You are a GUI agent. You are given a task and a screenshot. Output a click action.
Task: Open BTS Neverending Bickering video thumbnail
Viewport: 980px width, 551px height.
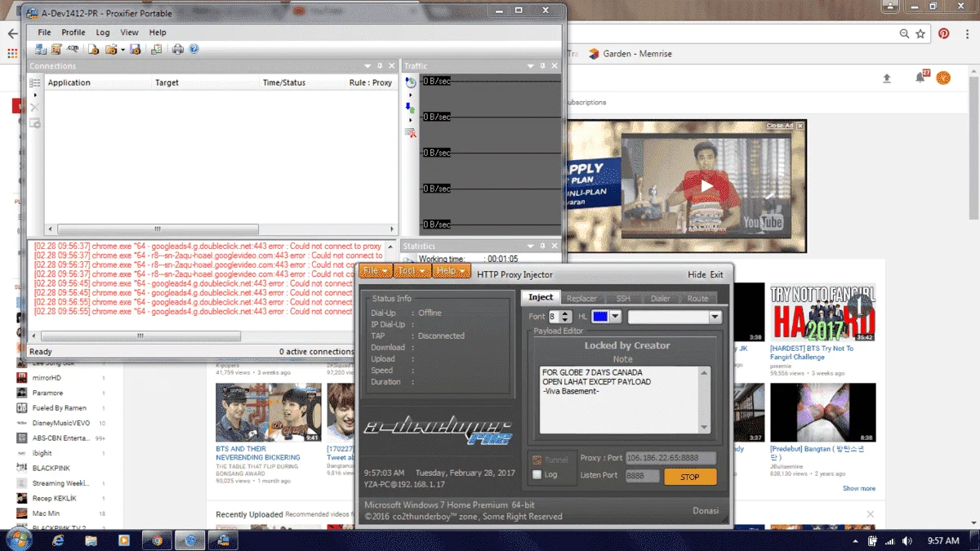tap(269, 413)
